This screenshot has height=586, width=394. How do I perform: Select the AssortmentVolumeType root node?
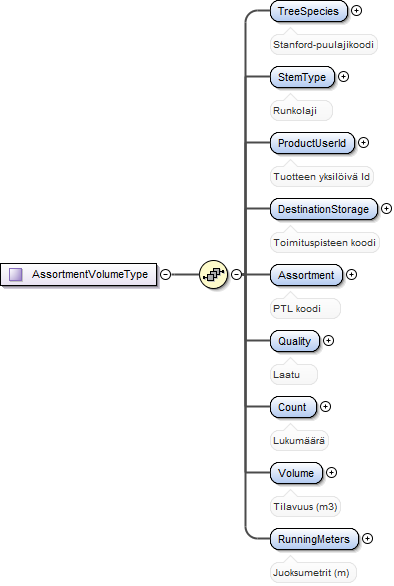tap(79, 274)
